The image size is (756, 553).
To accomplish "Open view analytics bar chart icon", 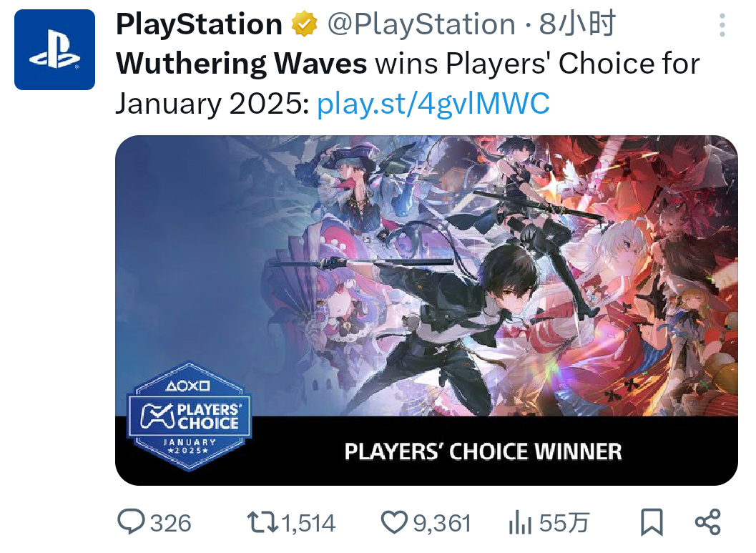I will (519, 523).
